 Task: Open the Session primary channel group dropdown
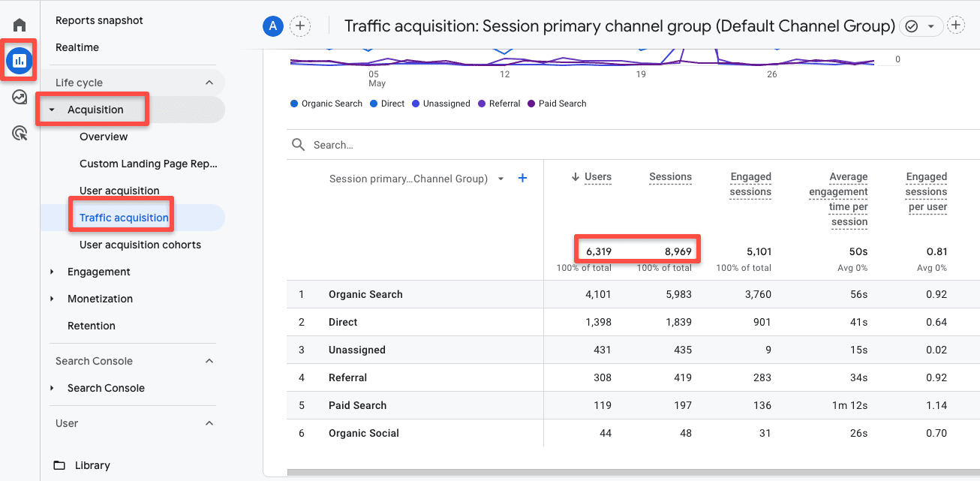pos(501,179)
